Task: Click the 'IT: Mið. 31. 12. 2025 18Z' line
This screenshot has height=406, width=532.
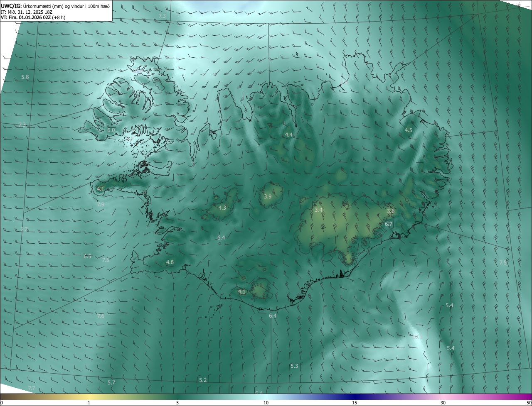Action: (26, 12)
